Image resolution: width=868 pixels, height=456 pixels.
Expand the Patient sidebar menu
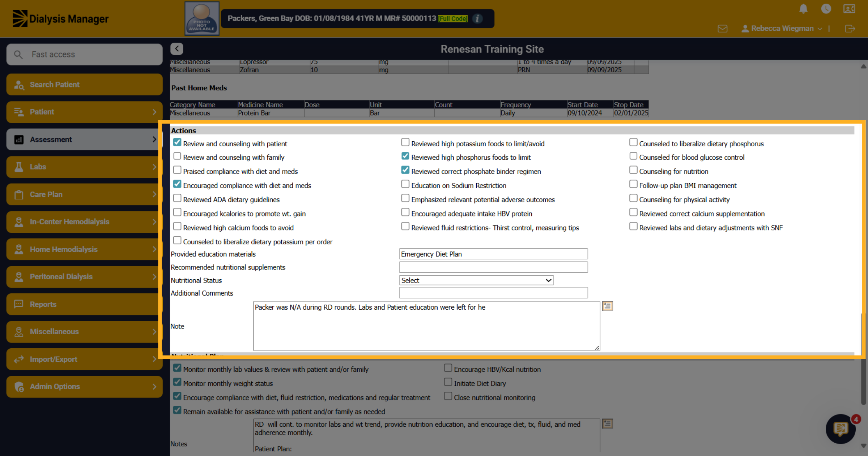pos(84,112)
